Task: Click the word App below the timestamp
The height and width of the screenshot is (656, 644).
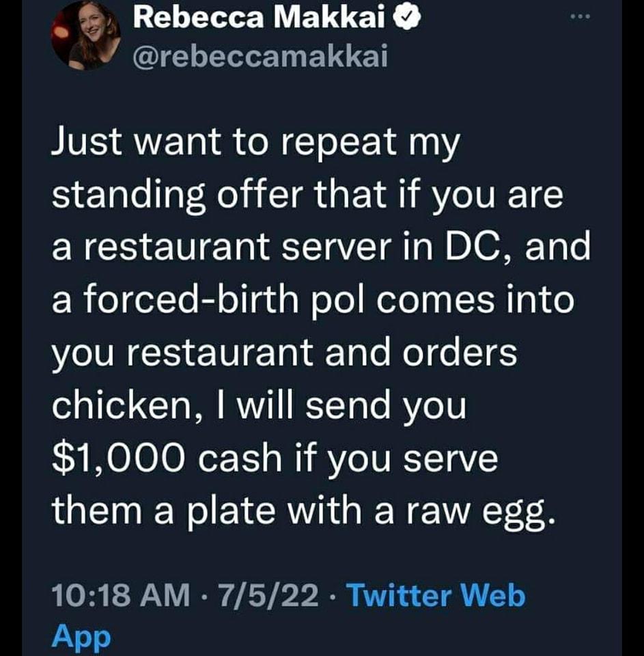Action: pyautogui.click(x=80, y=637)
